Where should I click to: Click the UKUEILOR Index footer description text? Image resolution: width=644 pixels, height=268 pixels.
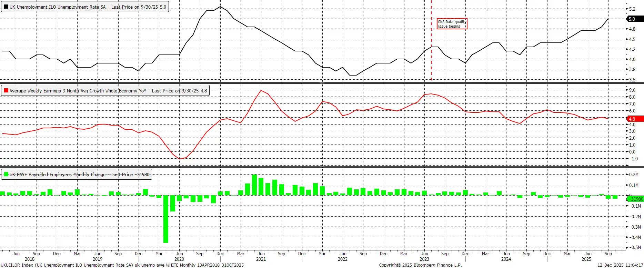(122, 265)
